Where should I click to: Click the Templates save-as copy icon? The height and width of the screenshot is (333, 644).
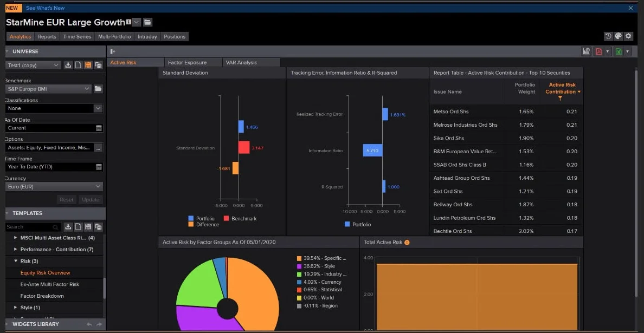point(98,227)
